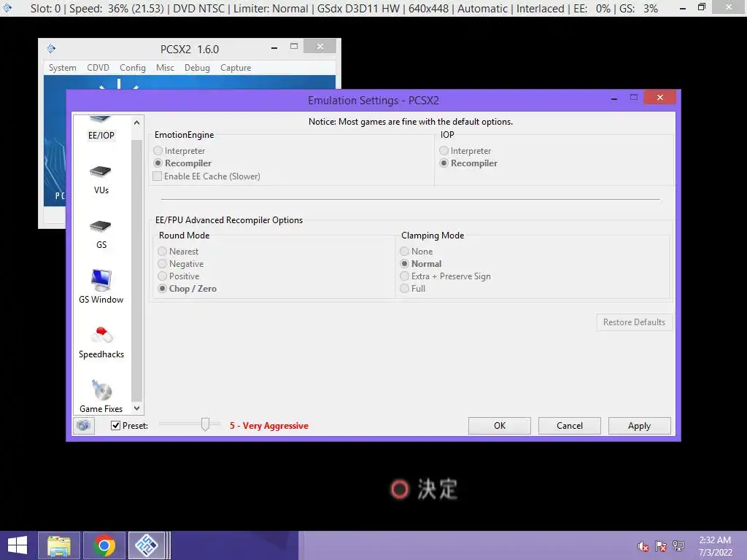This screenshot has width=747, height=560.
Task: Click sidebar scroll down arrow
Action: (x=136, y=408)
